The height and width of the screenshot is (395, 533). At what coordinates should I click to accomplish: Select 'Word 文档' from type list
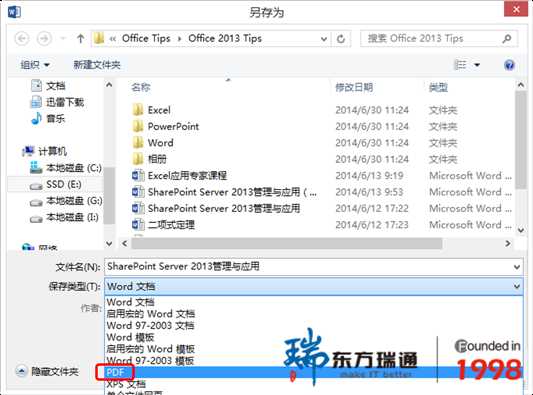click(131, 302)
